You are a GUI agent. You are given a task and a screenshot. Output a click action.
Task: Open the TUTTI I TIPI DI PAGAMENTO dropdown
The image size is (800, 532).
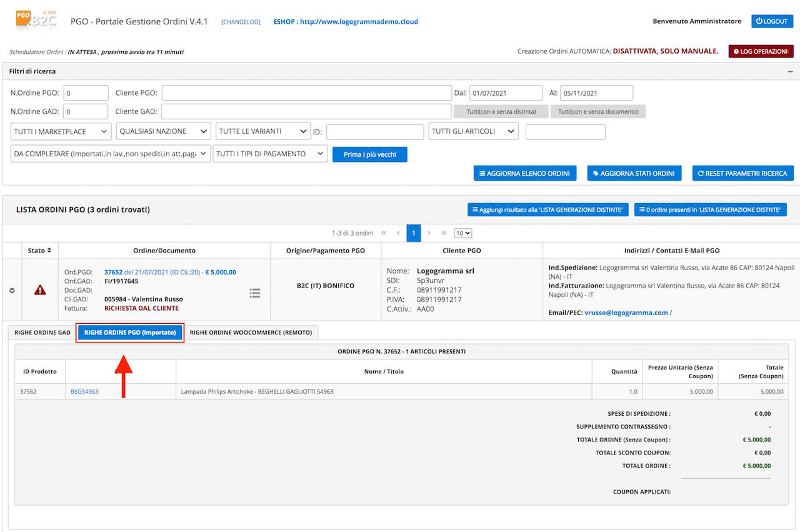pyautogui.click(x=270, y=154)
